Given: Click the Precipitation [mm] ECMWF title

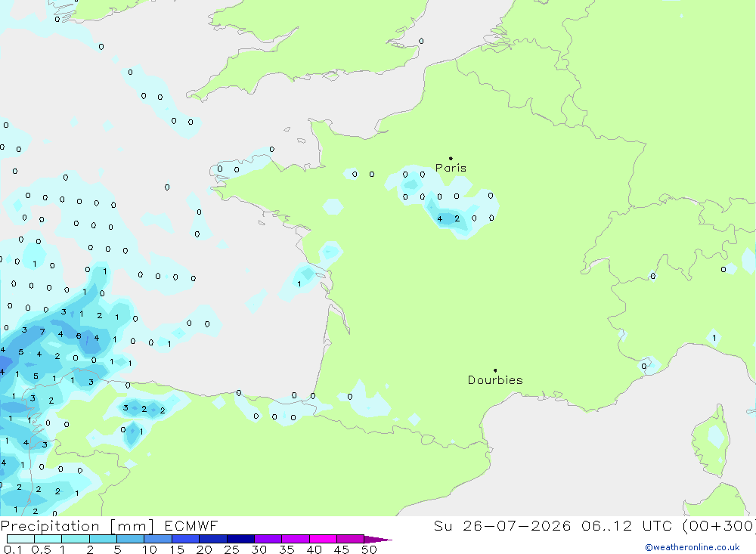Looking at the screenshot, I should point(109,525).
